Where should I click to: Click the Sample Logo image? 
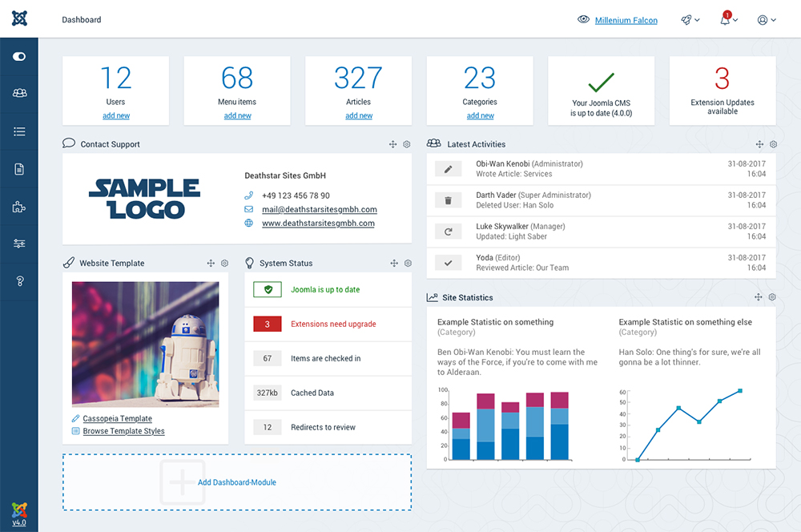tap(145, 198)
